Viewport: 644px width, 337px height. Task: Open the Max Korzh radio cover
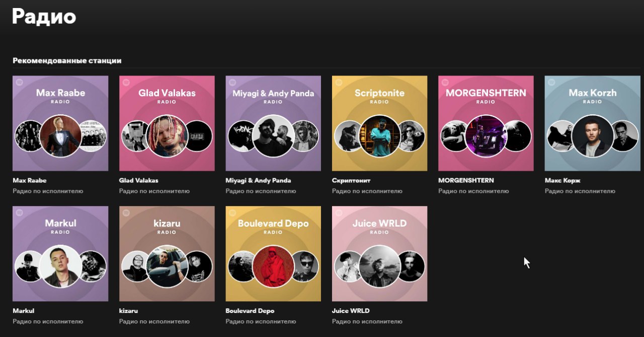pos(593,123)
